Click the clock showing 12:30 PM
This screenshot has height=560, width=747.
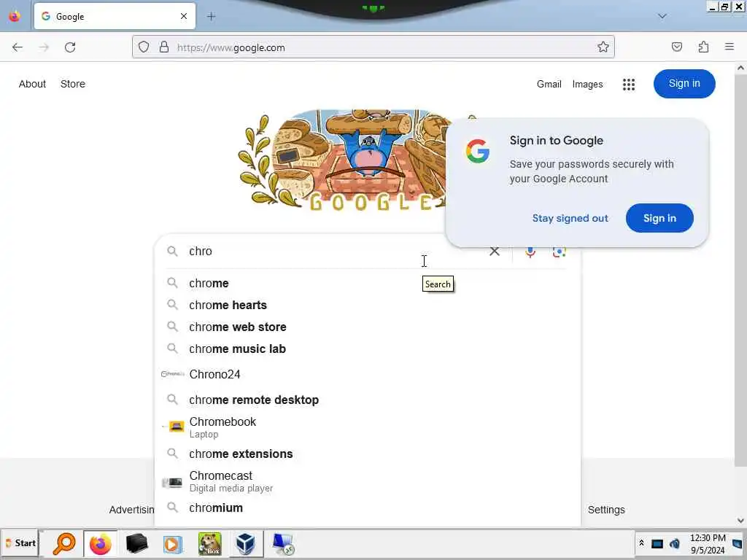pyautogui.click(x=708, y=544)
